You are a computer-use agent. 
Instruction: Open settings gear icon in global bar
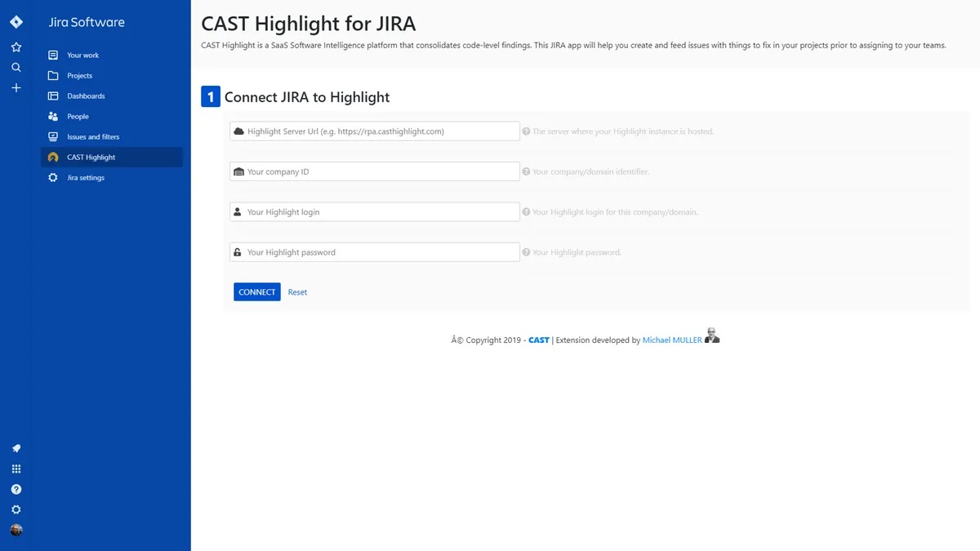point(16,509)
